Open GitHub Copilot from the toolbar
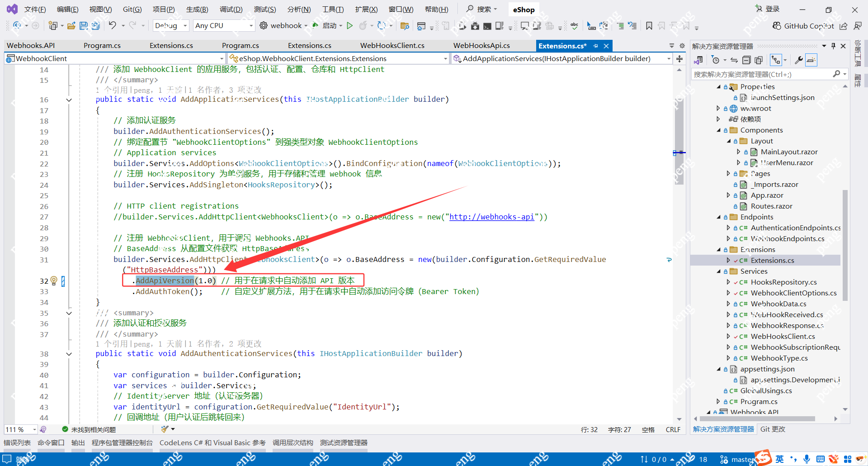The image size is (868, 466). [803, 26]
